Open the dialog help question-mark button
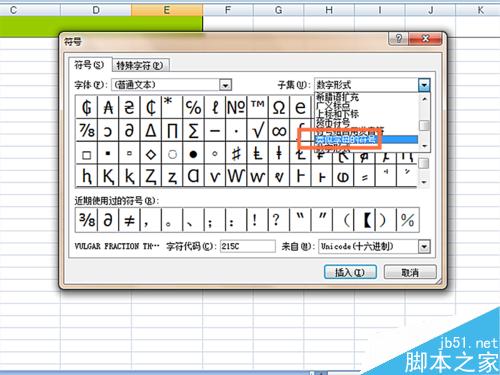500x375 pixels. 399,39
